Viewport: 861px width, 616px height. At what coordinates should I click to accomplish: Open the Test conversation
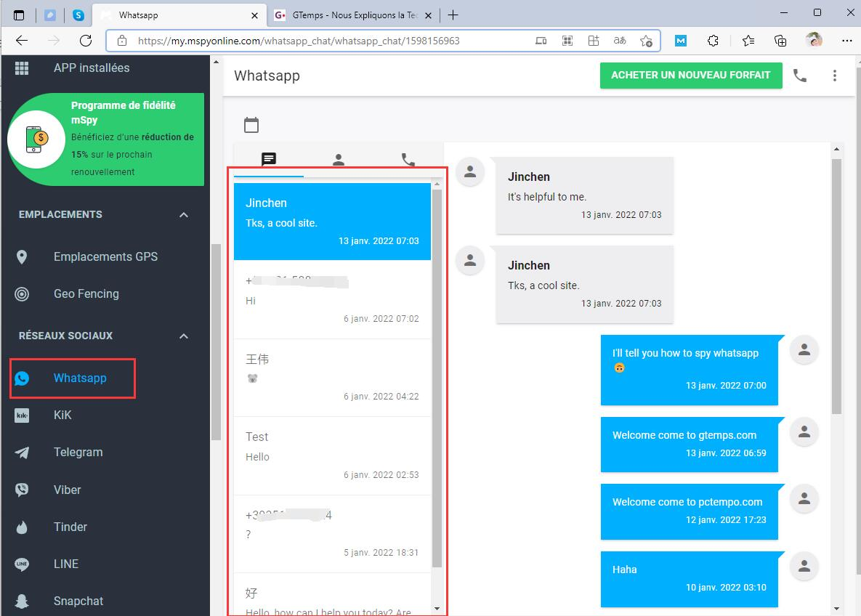click(x=332, y=455)
